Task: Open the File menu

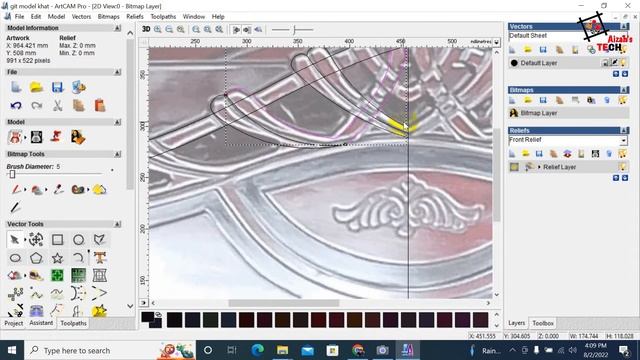Action: (19, 17)
